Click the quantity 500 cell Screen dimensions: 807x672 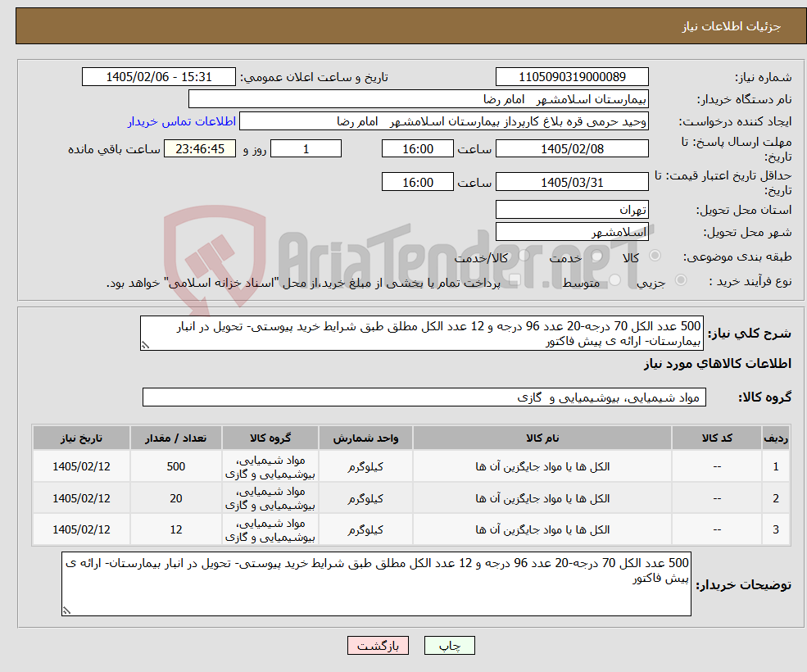pyautogui.click(x=175, y=466)
